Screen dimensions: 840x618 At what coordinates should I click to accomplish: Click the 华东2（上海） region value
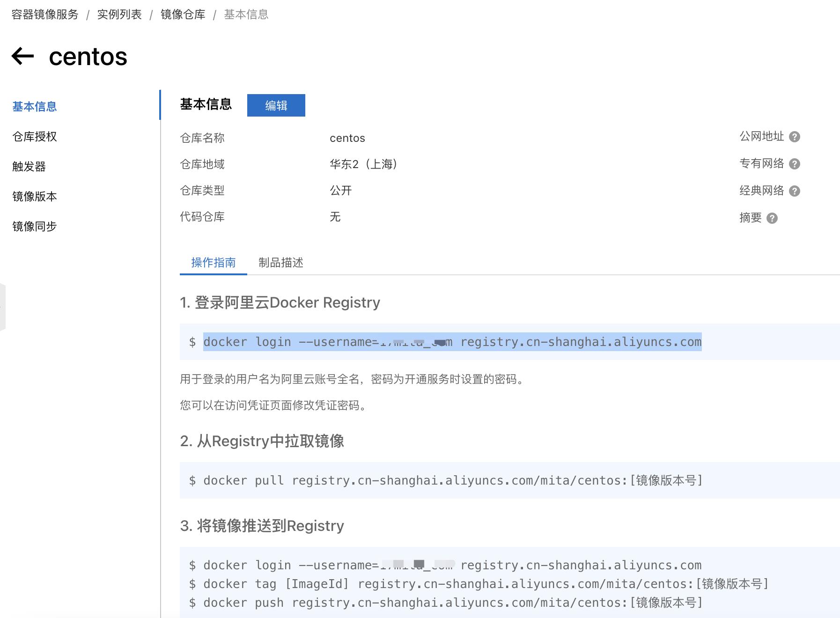tap(364, 164)
